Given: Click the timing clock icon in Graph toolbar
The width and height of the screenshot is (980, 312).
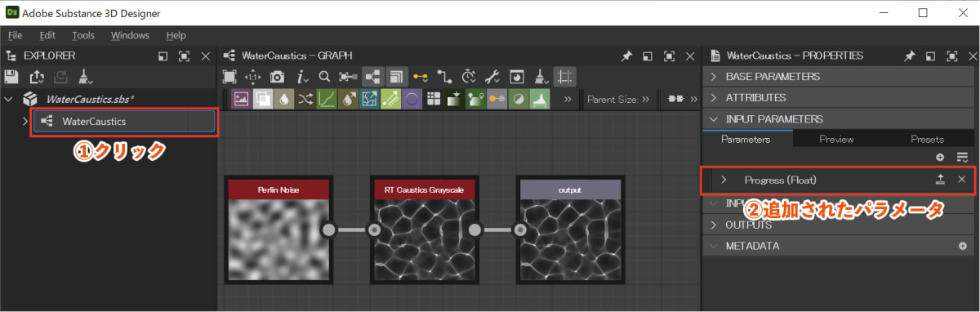Looking at the screenshot, I should 469,77.
